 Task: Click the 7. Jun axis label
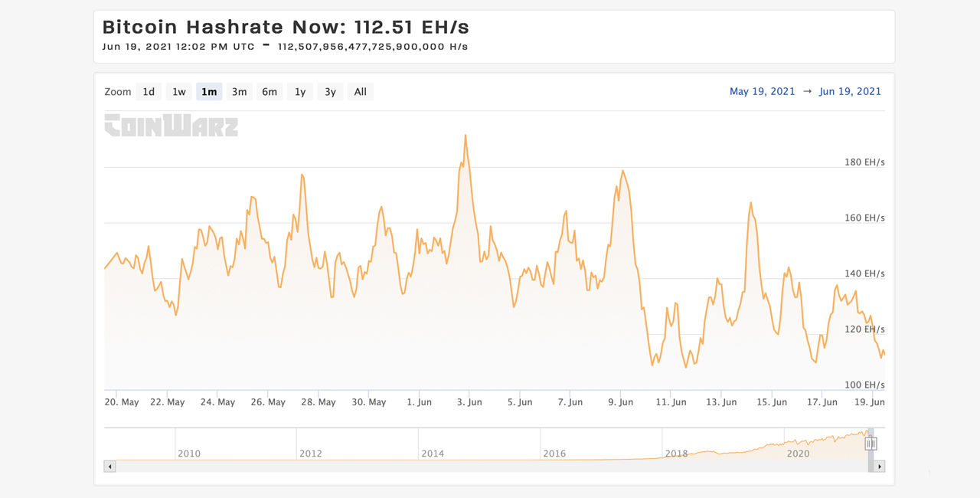pyautogui.click(x=570, y=402)
